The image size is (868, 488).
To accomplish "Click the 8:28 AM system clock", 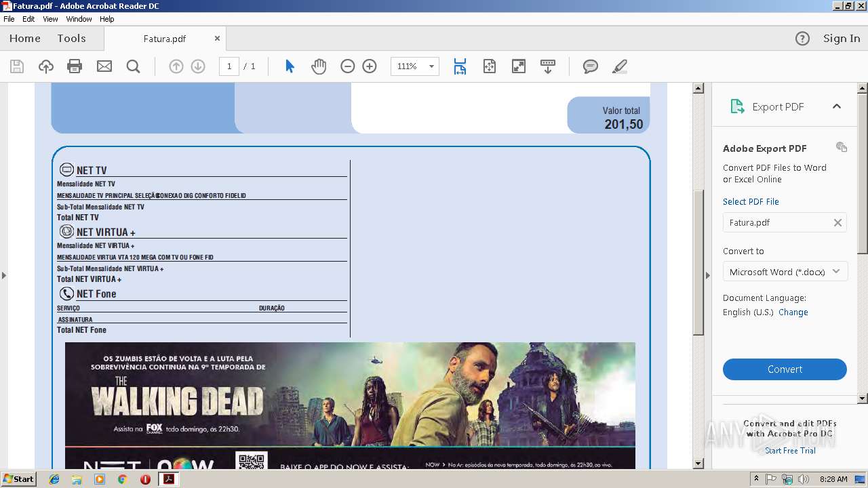I will pyautogui.click(x=833, y=479).
